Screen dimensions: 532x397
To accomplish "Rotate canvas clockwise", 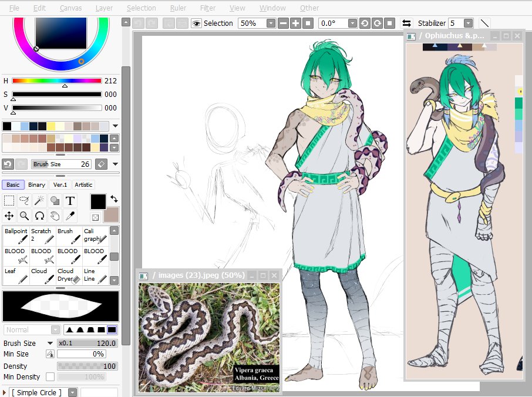I will [377, 23].
